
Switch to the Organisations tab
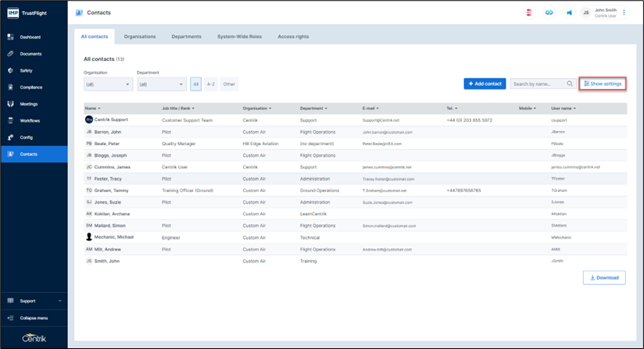coord(140,37)
